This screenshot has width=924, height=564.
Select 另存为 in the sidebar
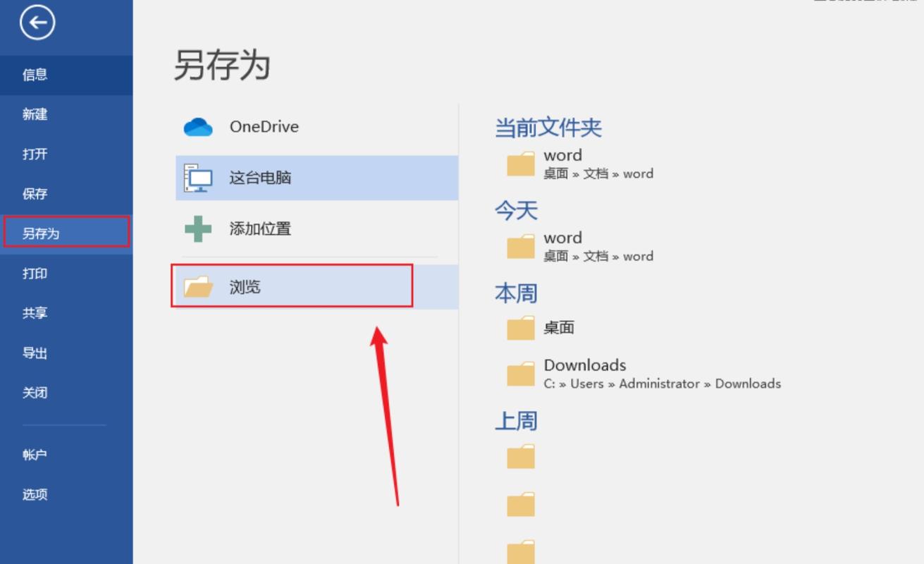[44, 233]
